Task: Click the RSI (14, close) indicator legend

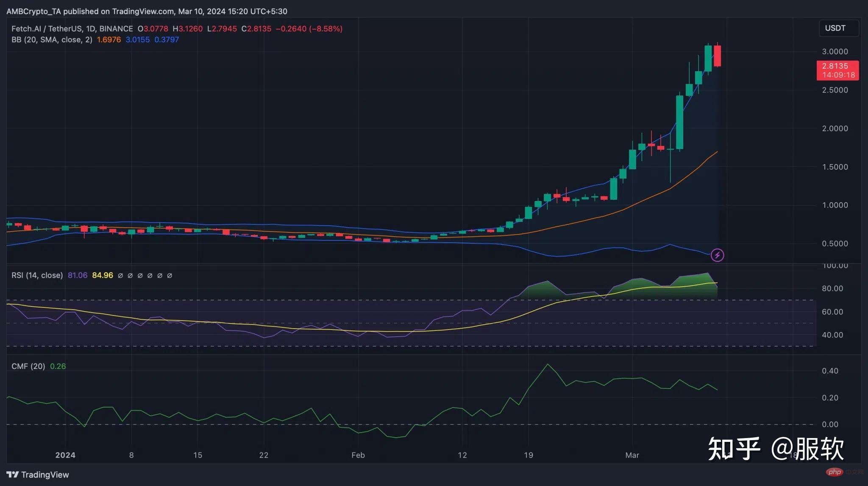Action: (x=37, y=276)
